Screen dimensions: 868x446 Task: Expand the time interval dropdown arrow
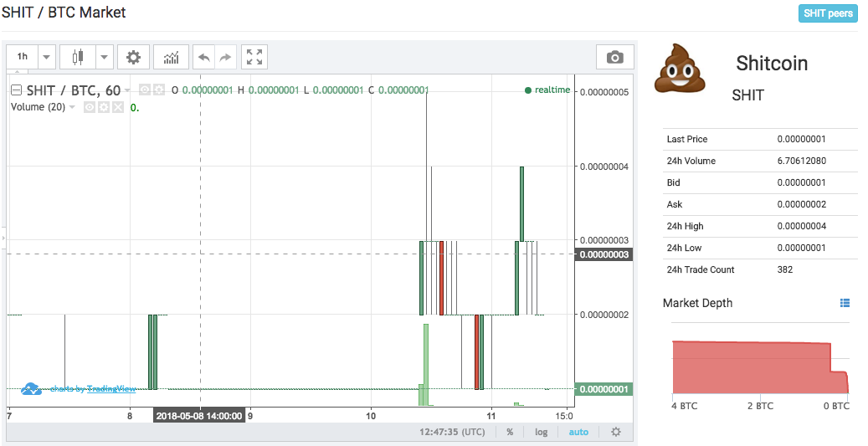[46, 57]
